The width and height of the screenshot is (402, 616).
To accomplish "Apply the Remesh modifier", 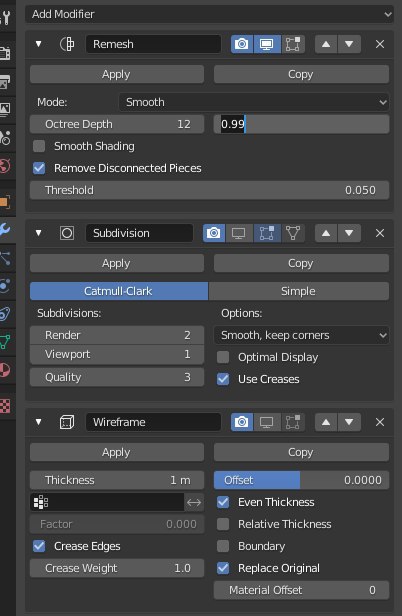I will (117, 74).
